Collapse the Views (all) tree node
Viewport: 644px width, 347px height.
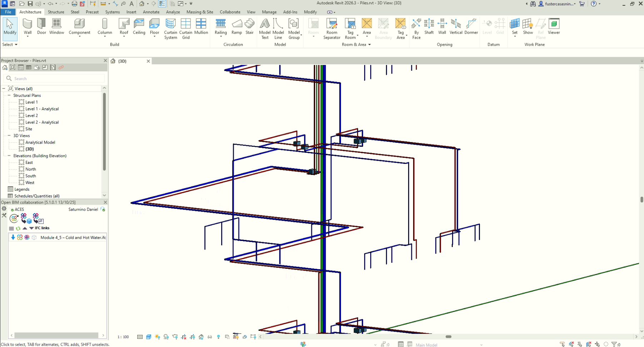4,89
